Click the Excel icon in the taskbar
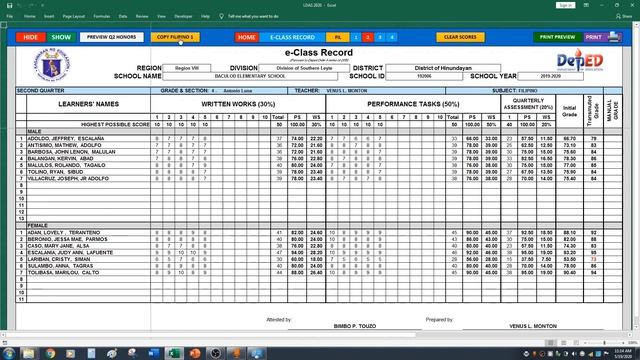 tap(174, 353)
